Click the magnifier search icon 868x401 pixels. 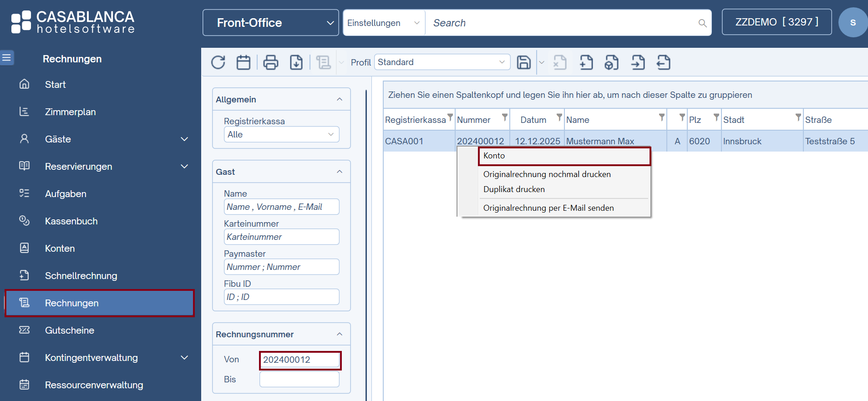[x=702, y=23]
